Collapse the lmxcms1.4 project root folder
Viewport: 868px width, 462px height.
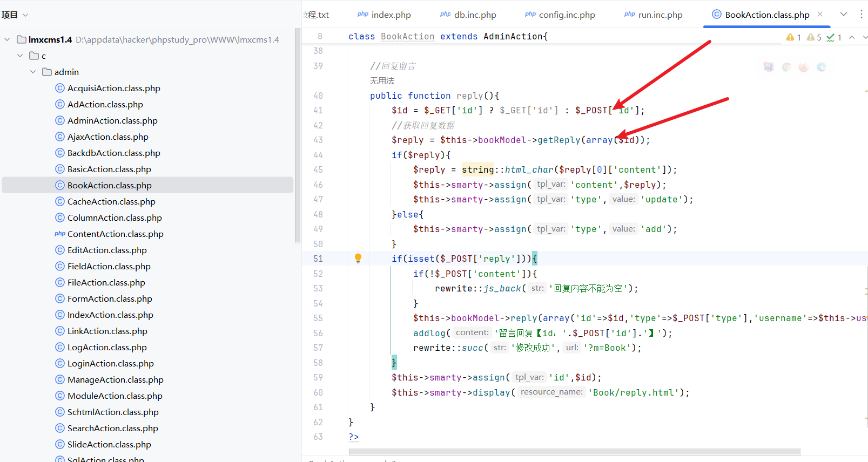click(x=7, y=39)
